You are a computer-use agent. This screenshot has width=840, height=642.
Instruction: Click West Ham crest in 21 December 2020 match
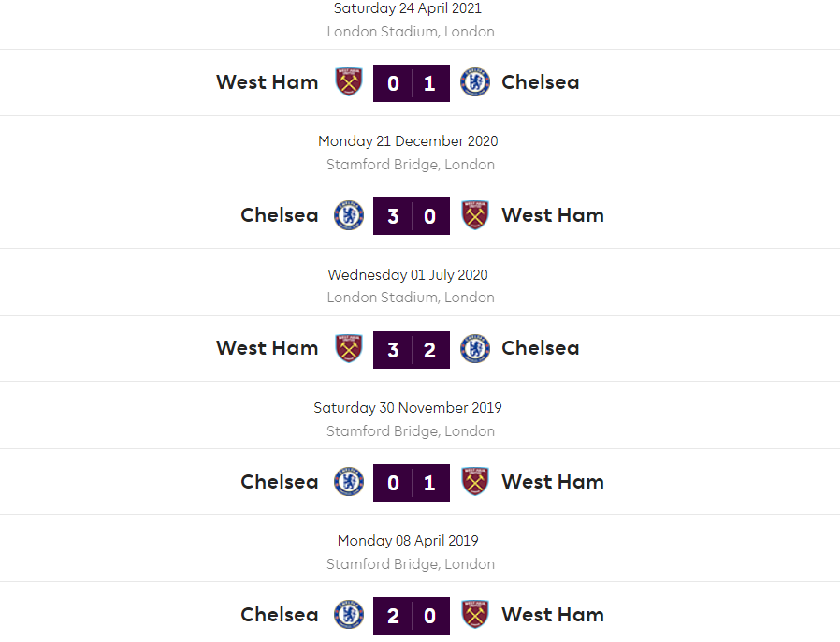coord(475,215)
